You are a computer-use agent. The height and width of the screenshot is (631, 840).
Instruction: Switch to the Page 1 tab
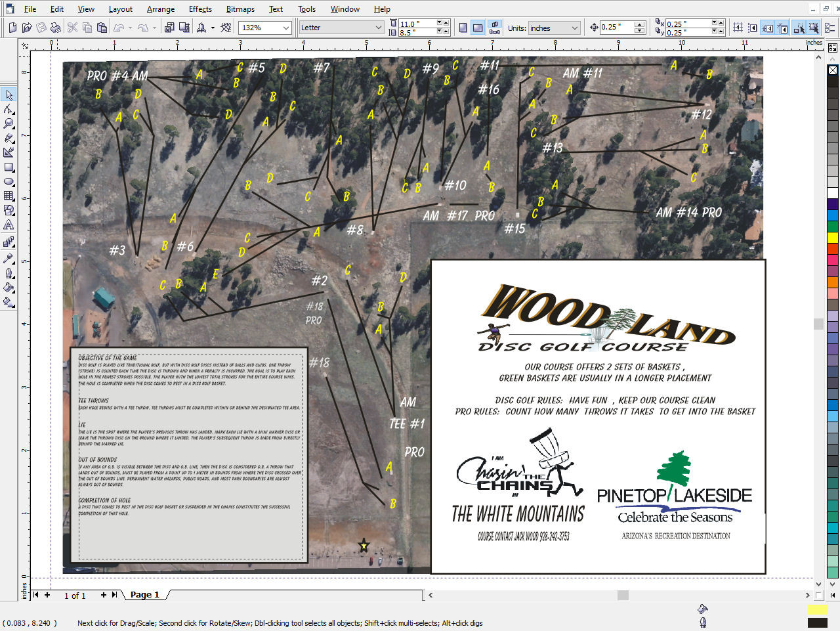(144, 594)
